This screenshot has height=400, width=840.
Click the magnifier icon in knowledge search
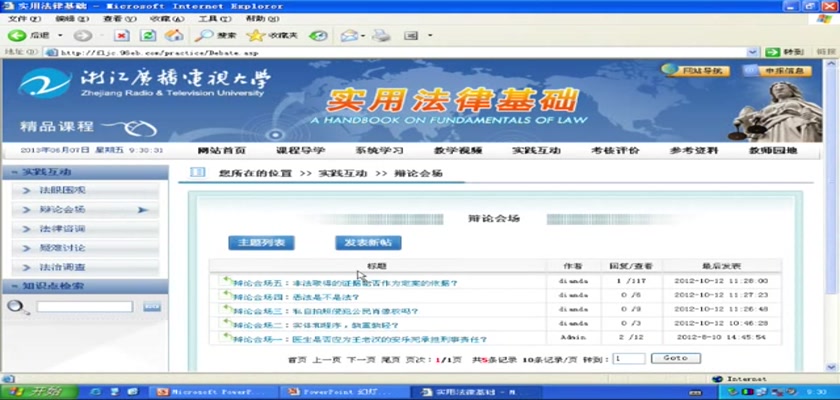pyautogui.click(x=15, y=306)
